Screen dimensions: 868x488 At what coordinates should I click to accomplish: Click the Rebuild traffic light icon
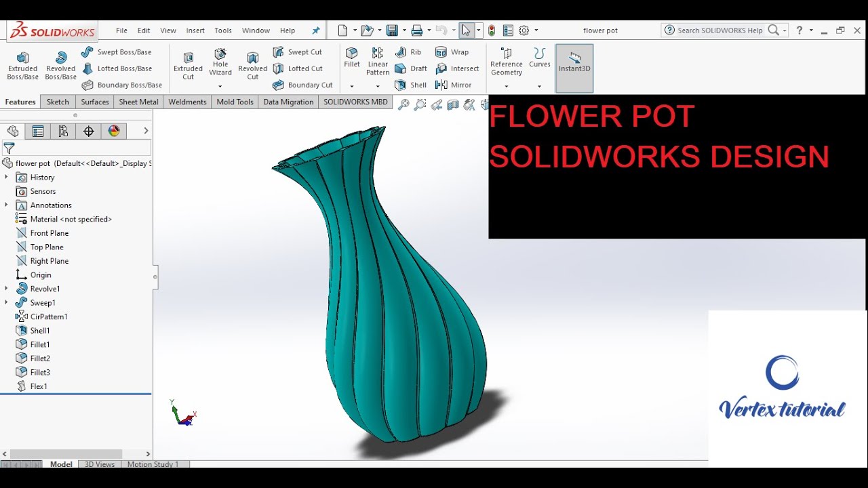(x=492, y=30)
